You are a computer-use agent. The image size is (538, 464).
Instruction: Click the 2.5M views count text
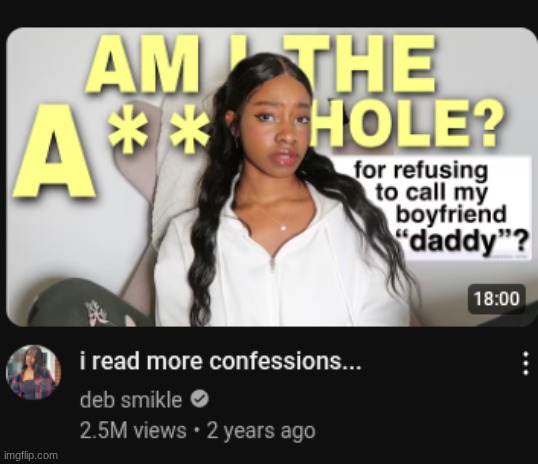133,431
